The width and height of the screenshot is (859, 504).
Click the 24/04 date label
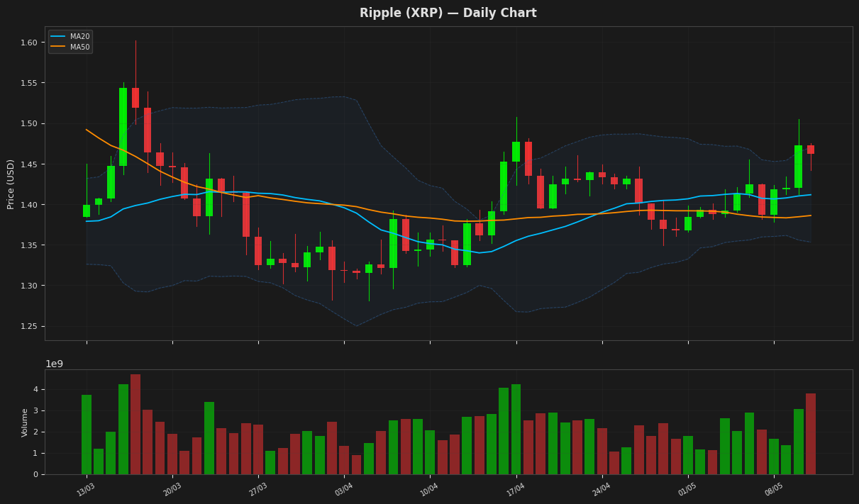(x=602, y=489)
